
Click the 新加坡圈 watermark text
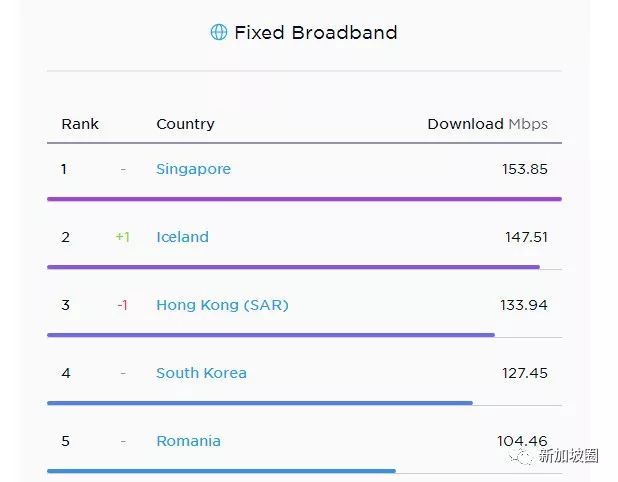568,456
